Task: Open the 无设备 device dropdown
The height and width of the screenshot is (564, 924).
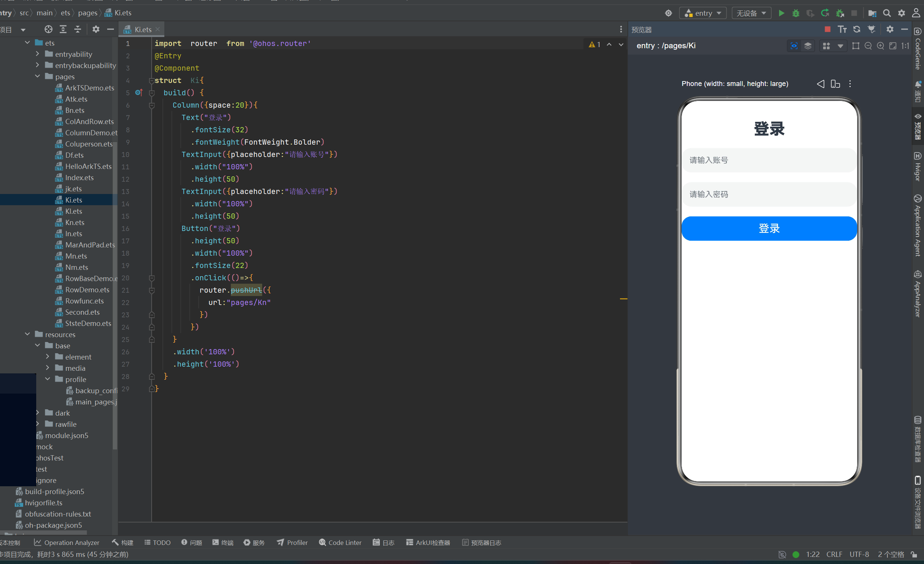Action: [751, 13]
